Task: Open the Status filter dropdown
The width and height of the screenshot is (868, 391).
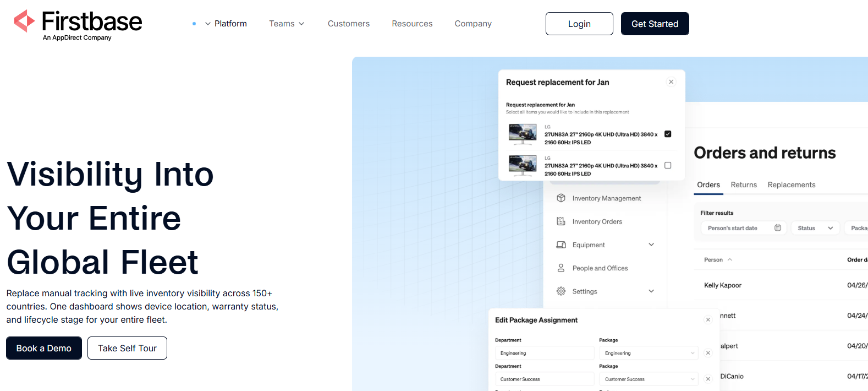Action: tap(816, 228)
